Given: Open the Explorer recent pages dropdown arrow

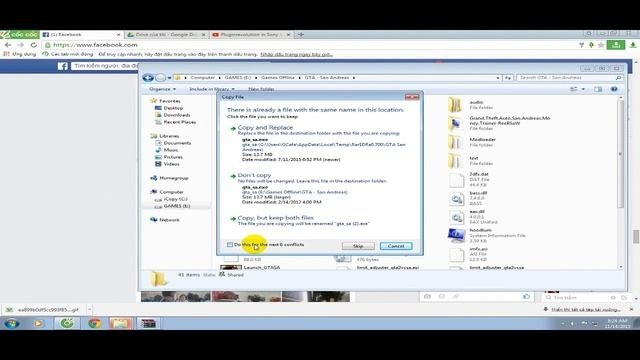Looking at the screenshot, I should pos(169,78).
